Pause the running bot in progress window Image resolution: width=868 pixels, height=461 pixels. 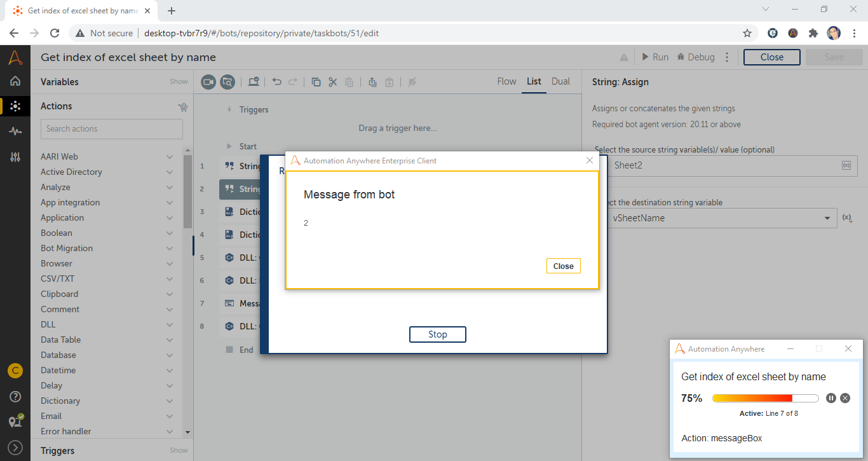point(831,398)
